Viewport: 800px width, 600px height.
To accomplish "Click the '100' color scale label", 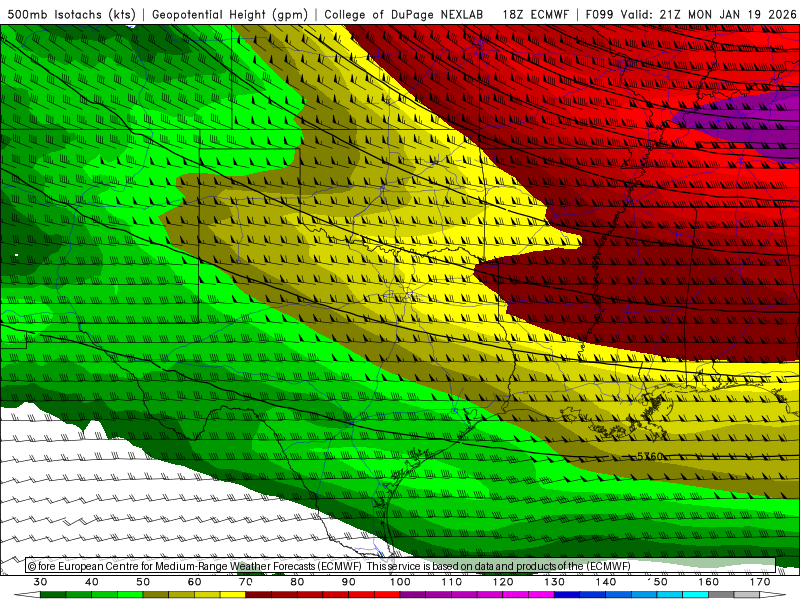I will click(x=400, y=582).
